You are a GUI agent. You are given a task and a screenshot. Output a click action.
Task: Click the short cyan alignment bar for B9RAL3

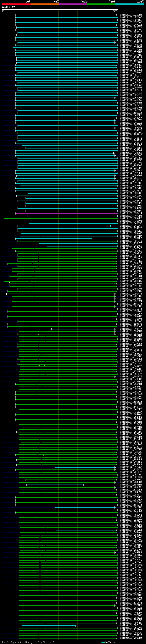[x=54, y=239]
